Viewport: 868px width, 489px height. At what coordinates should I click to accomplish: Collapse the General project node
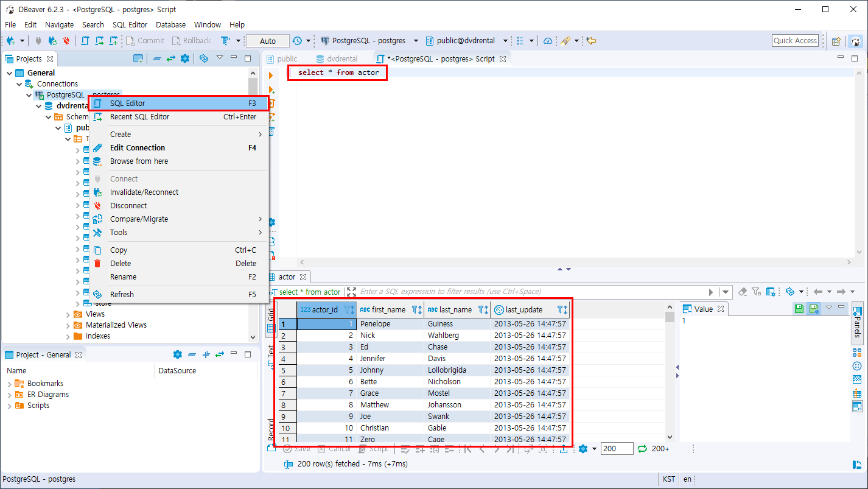click(x=9, y=72)
